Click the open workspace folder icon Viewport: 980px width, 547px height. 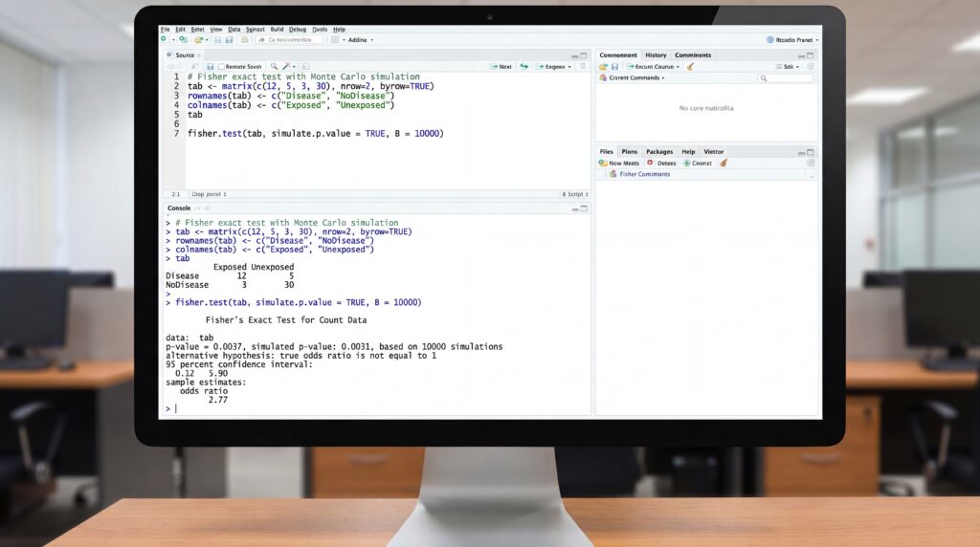(603, 67)
